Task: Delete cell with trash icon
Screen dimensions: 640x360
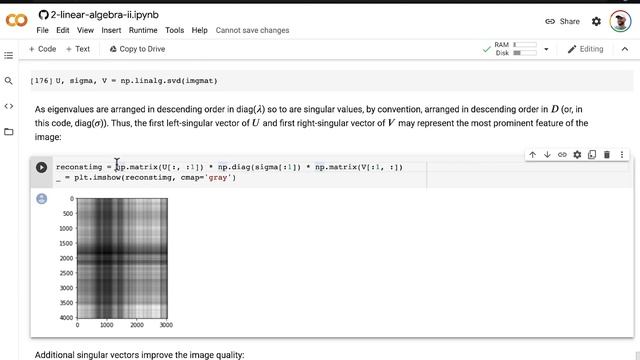Action: 607,155
